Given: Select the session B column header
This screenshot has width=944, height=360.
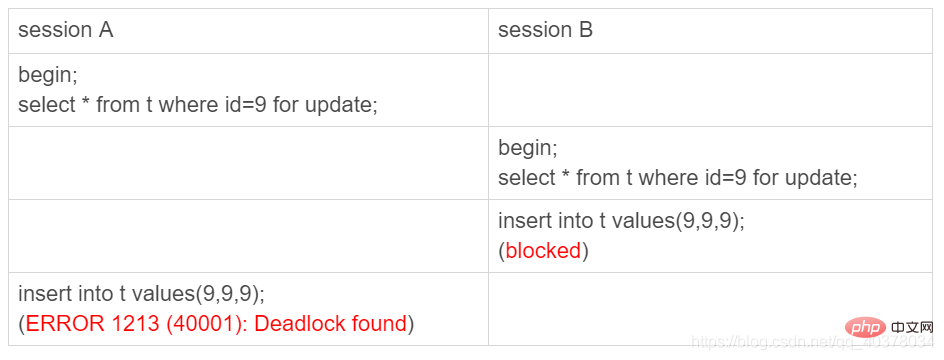Looking at the screenshot, I should tap(545, 30).
